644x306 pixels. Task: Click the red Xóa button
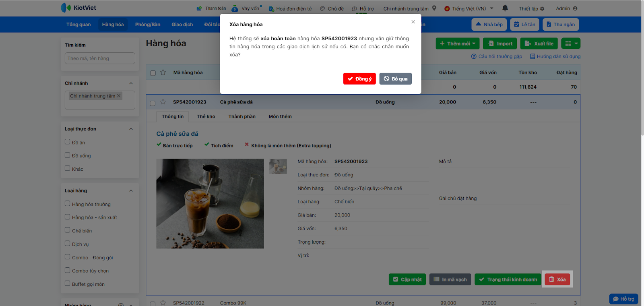(x=557, y=279)
